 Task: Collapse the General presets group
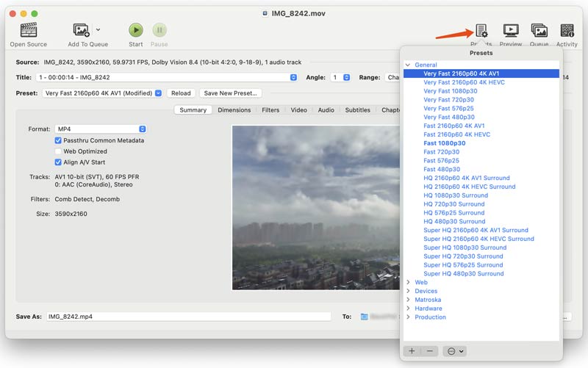click(x=408, y=65)
